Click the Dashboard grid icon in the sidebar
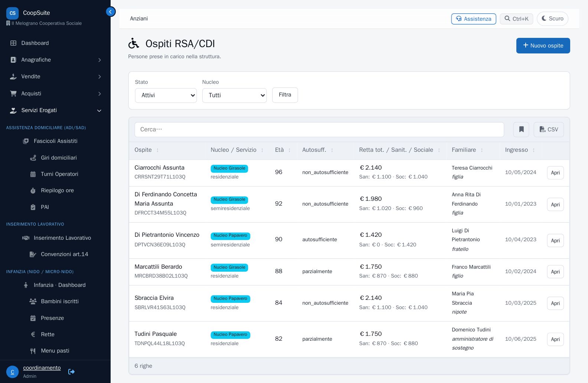The image size is (588, 383). pyautogui.click(x=13, y=43)
